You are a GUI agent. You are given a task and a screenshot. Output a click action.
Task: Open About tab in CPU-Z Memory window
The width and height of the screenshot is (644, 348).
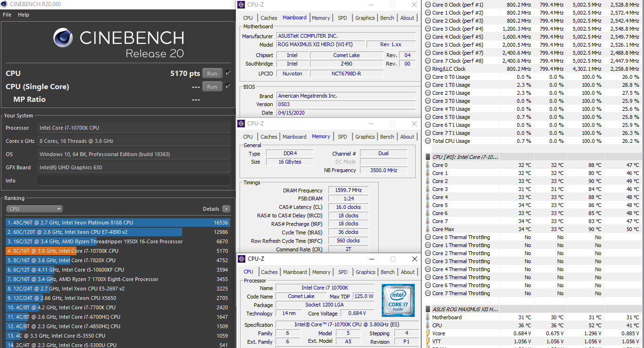tap(407, 137)
